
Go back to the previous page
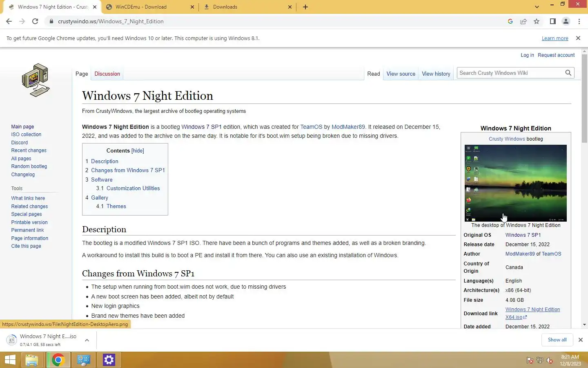[x=9, y=21]
